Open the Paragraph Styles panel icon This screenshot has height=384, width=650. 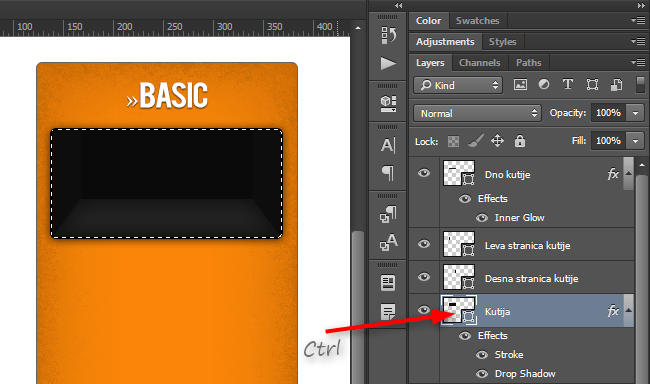(388, 214)
